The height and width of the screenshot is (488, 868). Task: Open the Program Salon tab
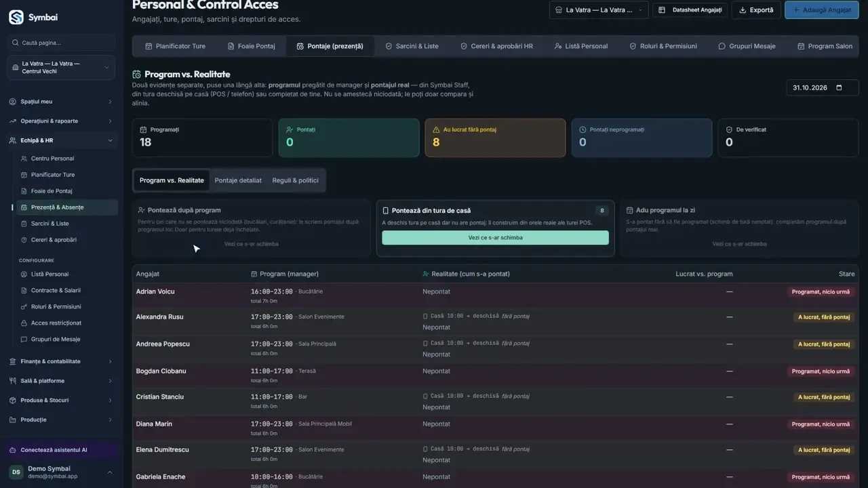pyautogui.click(x=825, y=46)
